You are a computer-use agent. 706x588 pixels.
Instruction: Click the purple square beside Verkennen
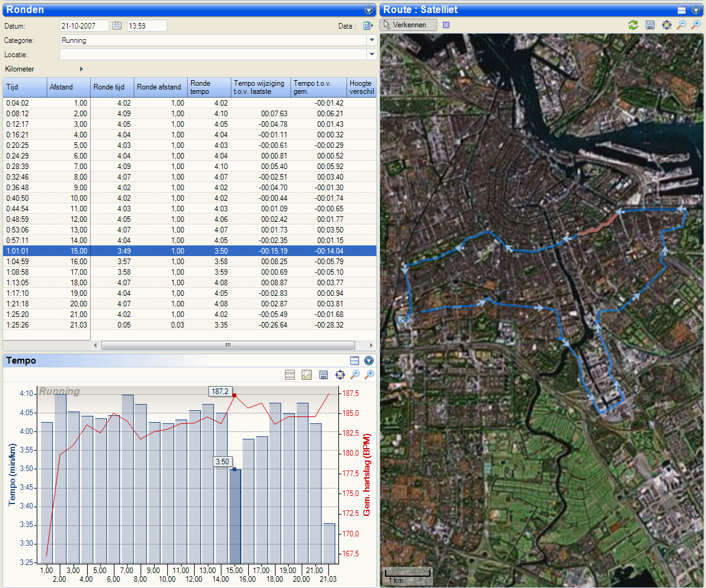[446, 25]
